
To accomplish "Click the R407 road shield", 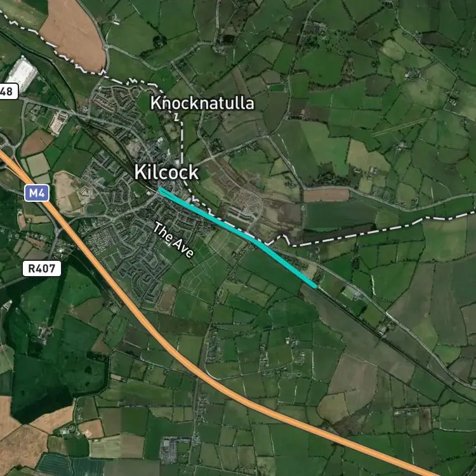I will tap(42, 268).
